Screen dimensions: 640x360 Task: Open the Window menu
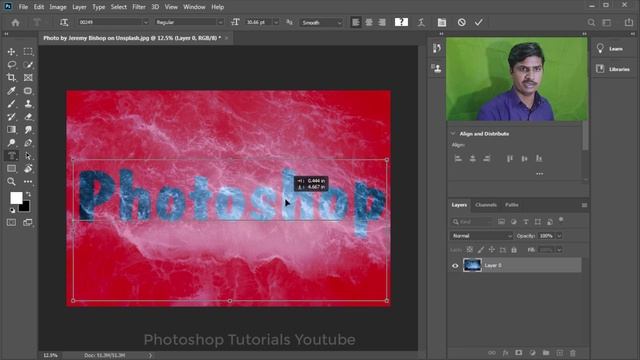[194, 7]
